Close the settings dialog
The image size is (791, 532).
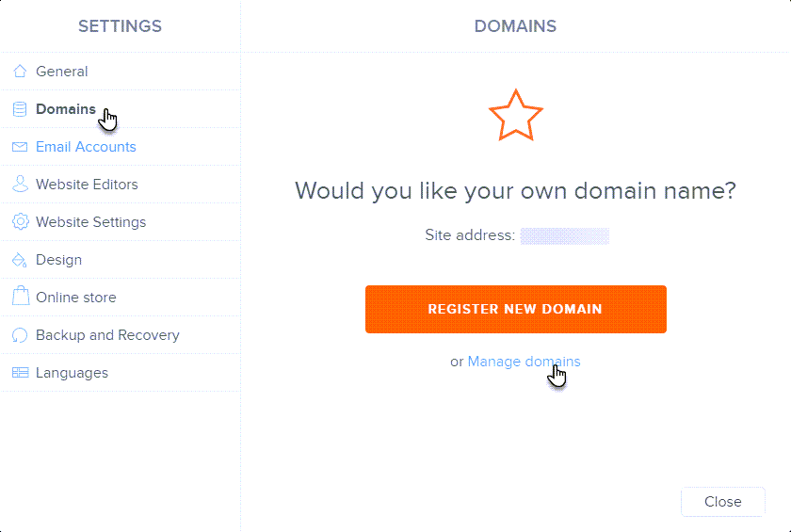pos(722,502)
